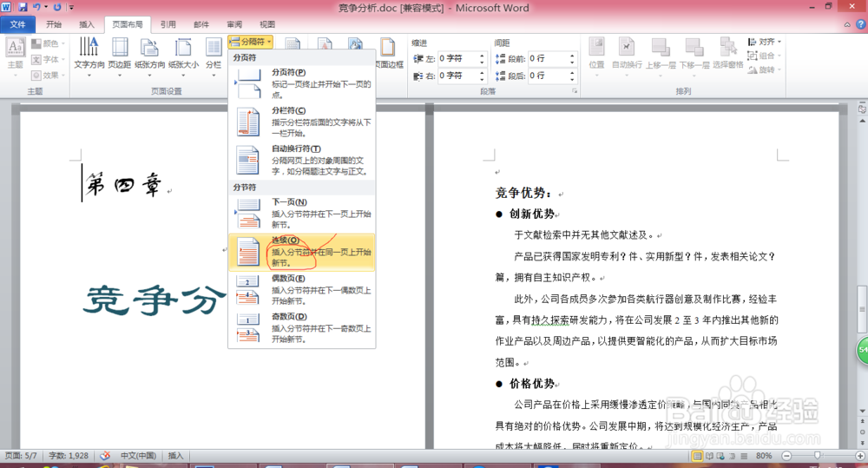Click the 纸张方向 orientation icon
Viewport: 868px width, 468px height.
[x=149, y=48]
